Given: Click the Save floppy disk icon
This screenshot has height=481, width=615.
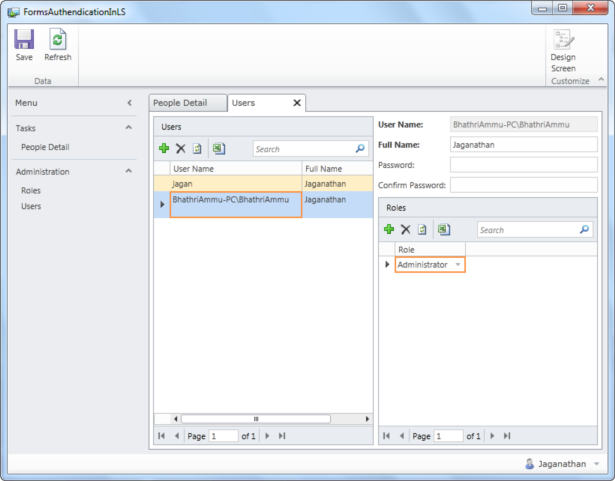Looking at the screenshot, I should pyautogui.click(x=24, y=39).
